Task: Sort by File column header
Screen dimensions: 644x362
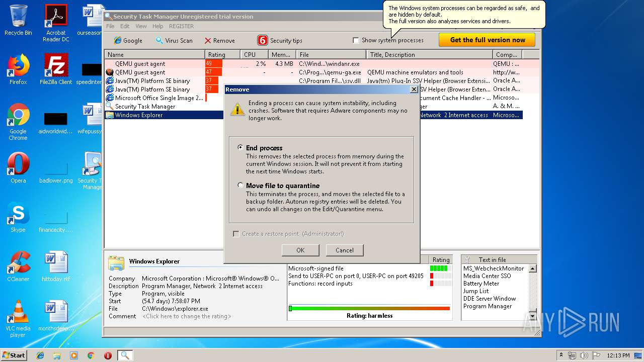Action: (x=332, y=54)
